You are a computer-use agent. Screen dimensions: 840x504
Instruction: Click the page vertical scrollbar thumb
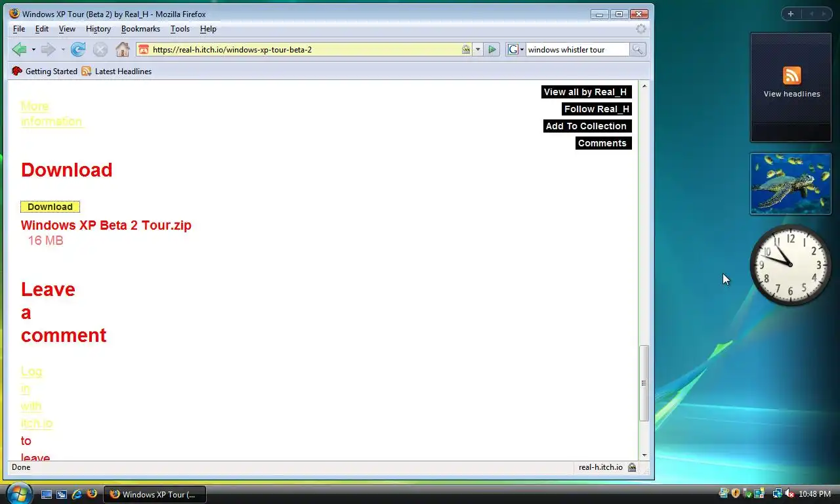pyautogui.click(x=644, y=383)
